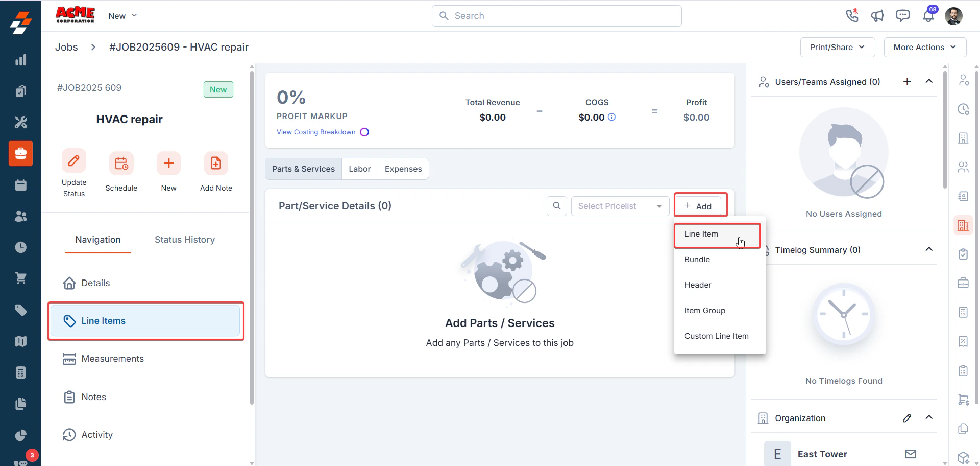This screenshot has height=466, width=980.
Task: Open the megaphone announcements icon
Action: 877,16
